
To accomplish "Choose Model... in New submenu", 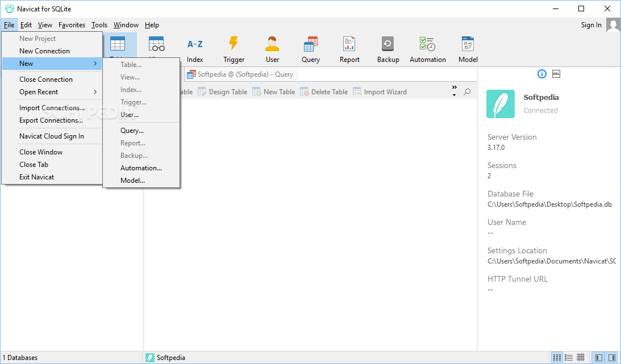I will [141, 181].
